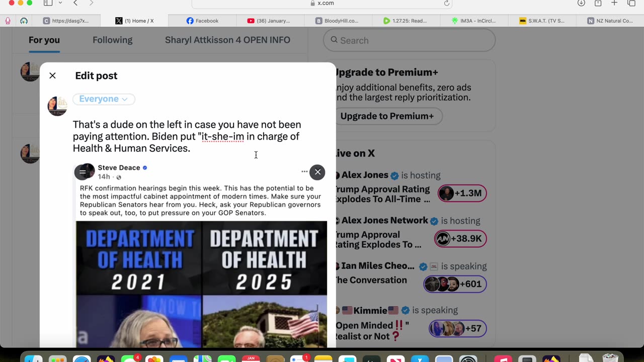The width and height of the screenshot is (644, 362).
Task: Join The Conversation space with +601 listeners
Action: [x=455, y=284]
